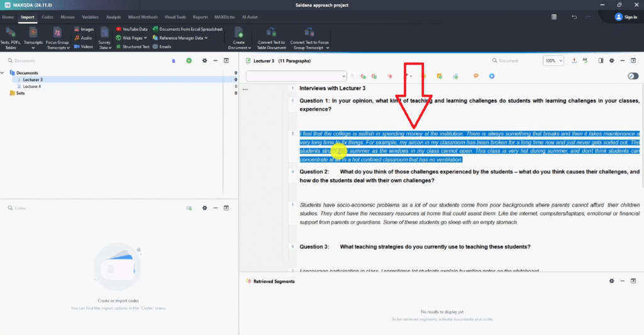Toggle the edit mode switch in document browser

633,76
